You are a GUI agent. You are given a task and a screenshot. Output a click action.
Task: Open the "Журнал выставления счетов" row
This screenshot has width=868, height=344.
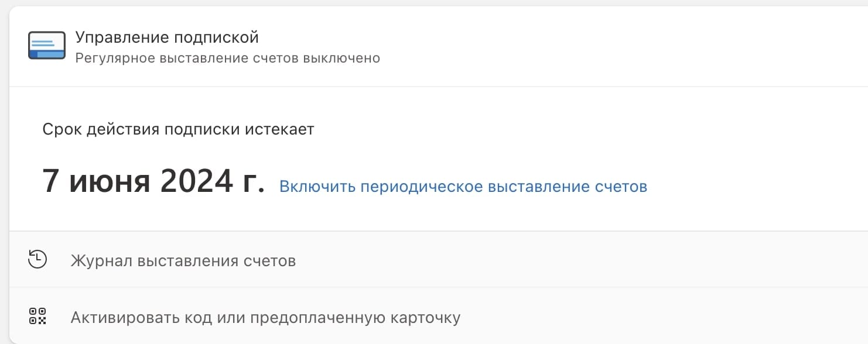183,260
